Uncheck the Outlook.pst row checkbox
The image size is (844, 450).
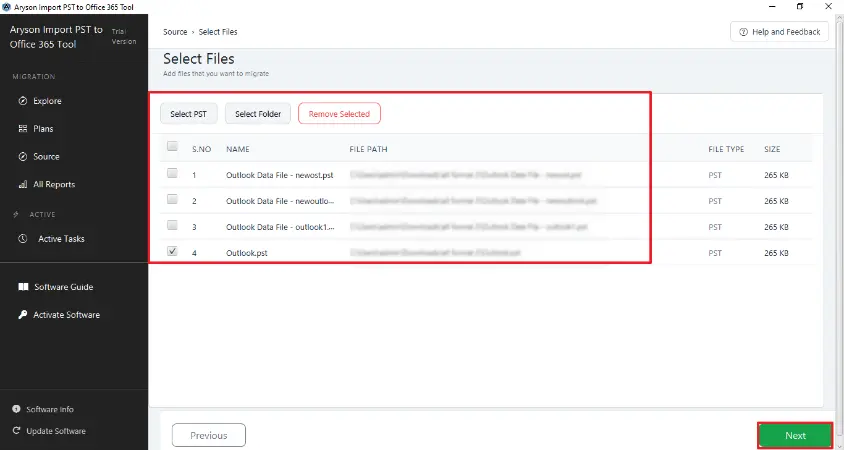point(172,251)
